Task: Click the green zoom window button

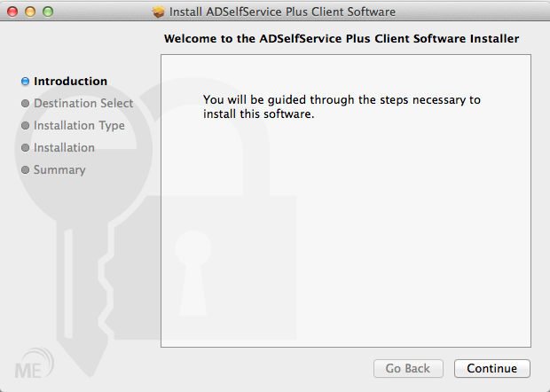Action: click(x=48, y=12)
